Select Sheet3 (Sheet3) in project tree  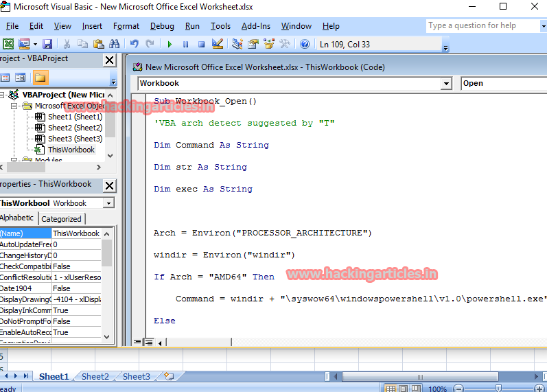75,139
